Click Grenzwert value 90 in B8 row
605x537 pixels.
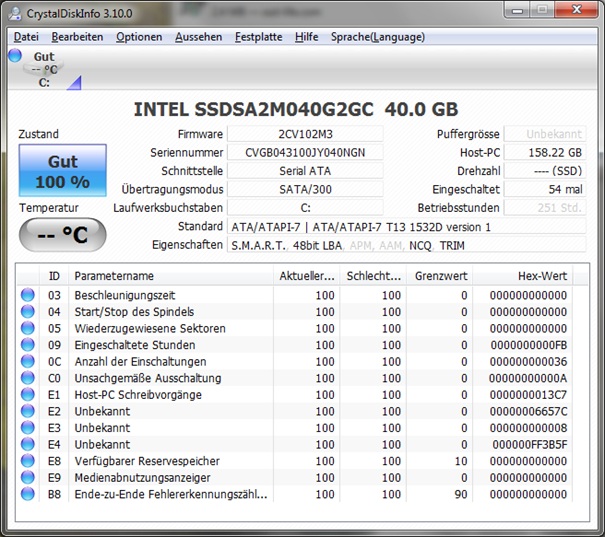461,495
